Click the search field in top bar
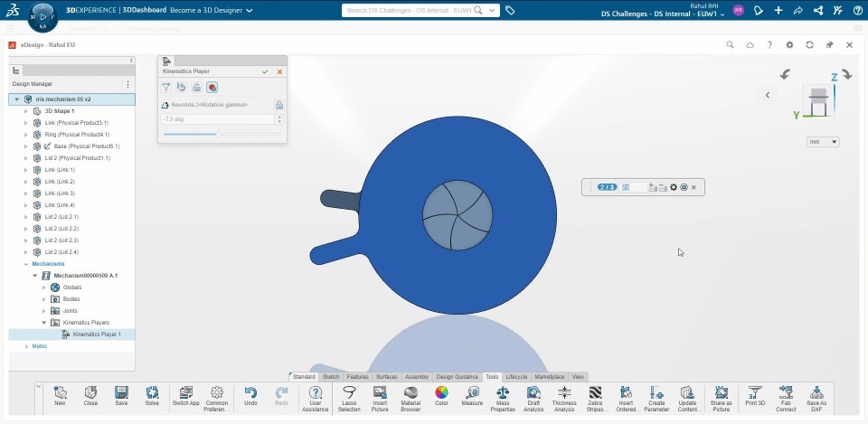 pos(409,10)
